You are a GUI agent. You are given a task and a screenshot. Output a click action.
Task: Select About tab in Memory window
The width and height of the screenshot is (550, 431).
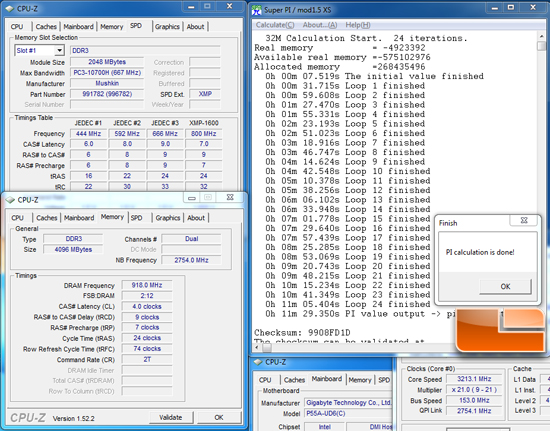click(x=196, y=218)
